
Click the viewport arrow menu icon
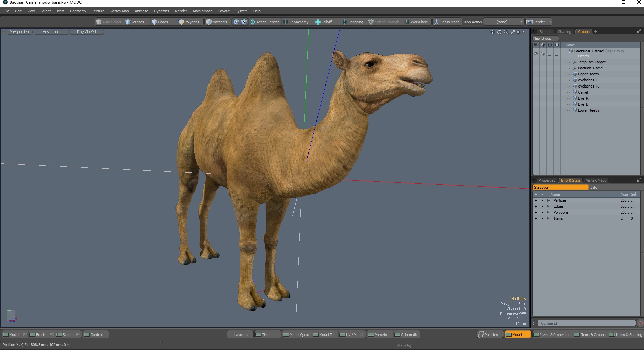[x=523, y=32]
